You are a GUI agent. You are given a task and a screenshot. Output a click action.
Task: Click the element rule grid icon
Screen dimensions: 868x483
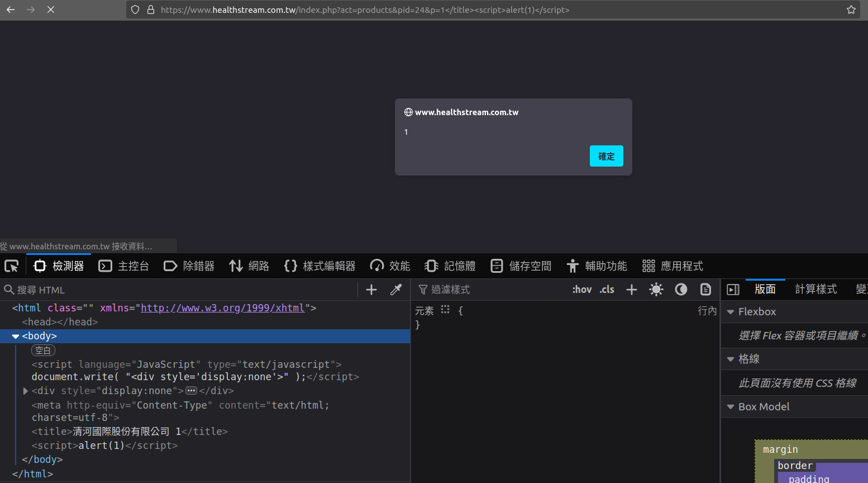tap(445, 310)
